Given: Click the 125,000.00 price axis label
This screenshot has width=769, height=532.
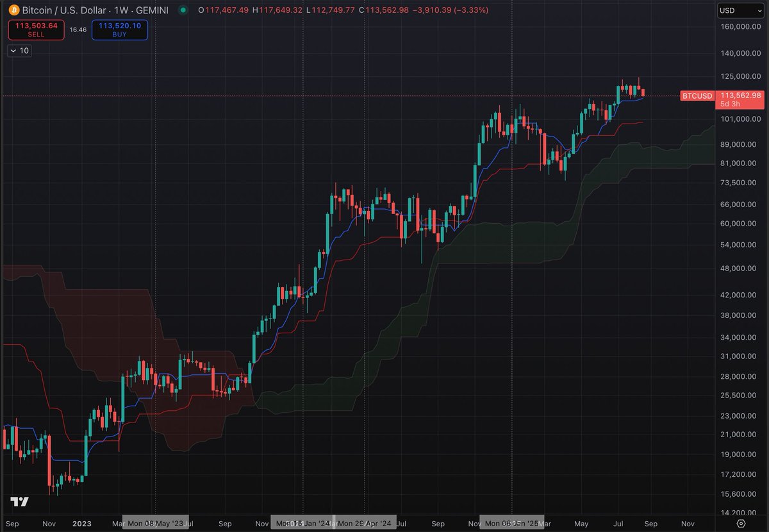Looking at the screenshot, I should coord(740,76).
